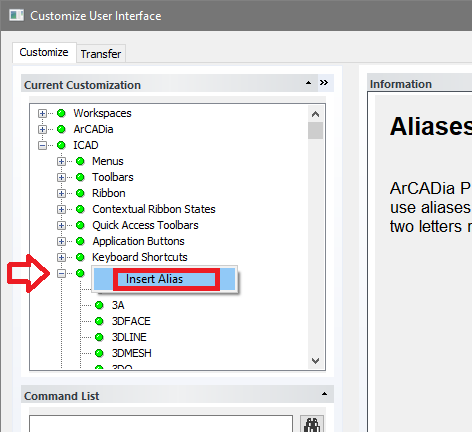Select the Menus tree item

coord(108,161)
